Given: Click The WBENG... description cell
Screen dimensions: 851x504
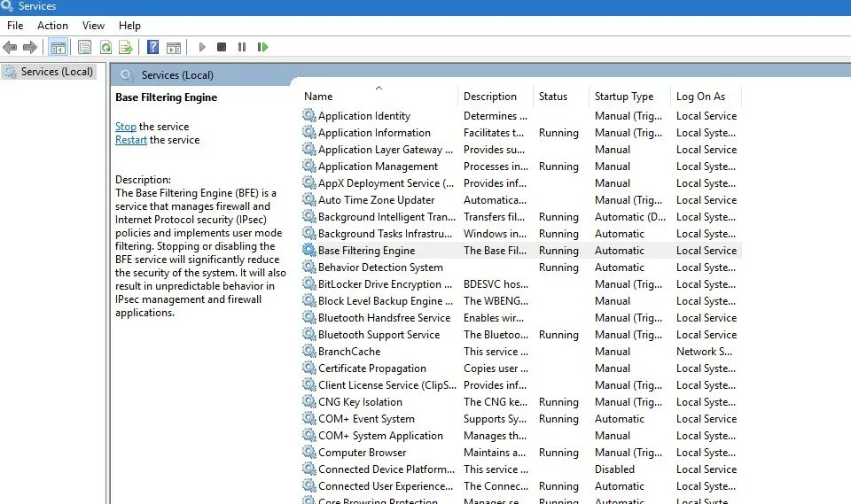Looking at the screenshot, I should pos(496,300).
